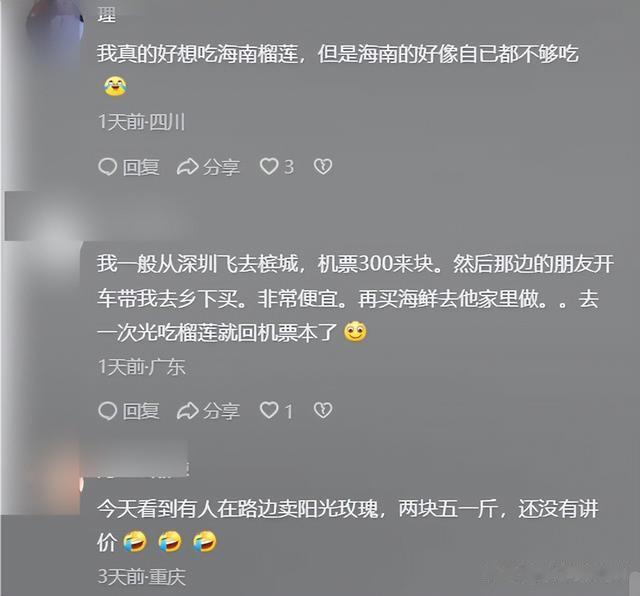640x596 pixels.
Task: Click the reply bubble icon under Sichuan comment
Action: point(108,167)
